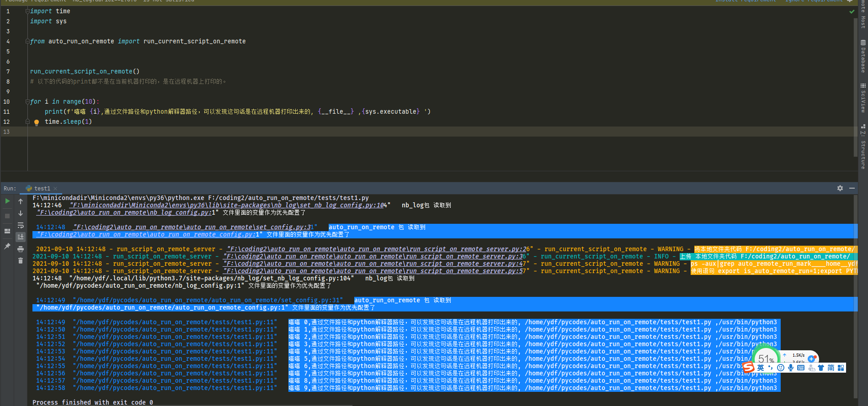Screen dimensions: 868x406
Task: Select the test1 run tab
Action: pyautogui.click(x=42, y=188)
